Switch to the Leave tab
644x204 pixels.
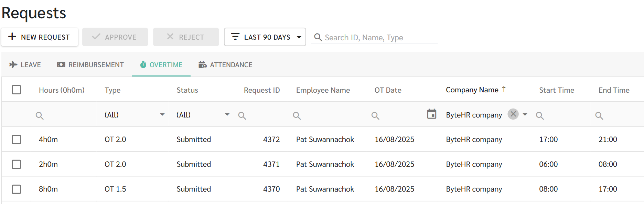click(25, 65)
